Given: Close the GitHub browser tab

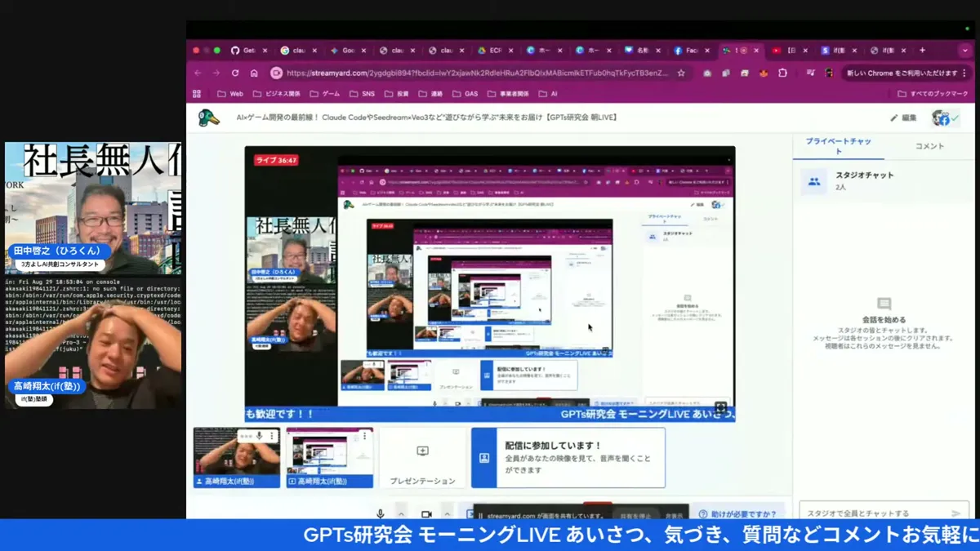Looking at the screenshot, I should pos(265,51).
